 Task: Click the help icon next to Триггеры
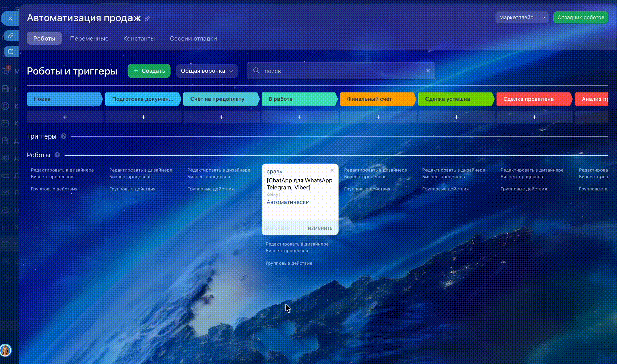coord(64,136)
